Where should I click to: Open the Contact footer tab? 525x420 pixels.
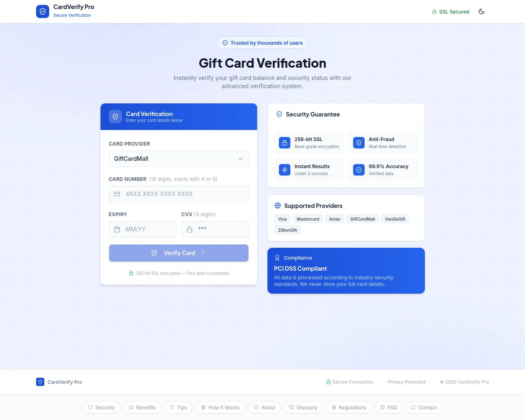424,407
